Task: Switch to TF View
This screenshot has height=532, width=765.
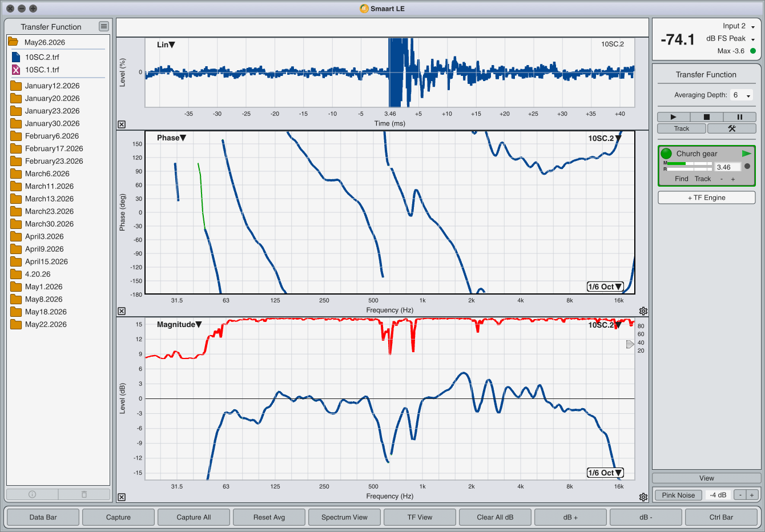Action: coord(420,517)
